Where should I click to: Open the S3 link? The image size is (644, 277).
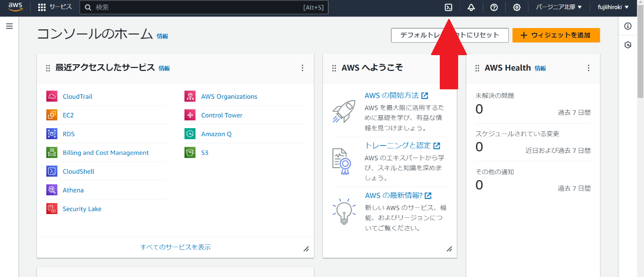(205, 153)
